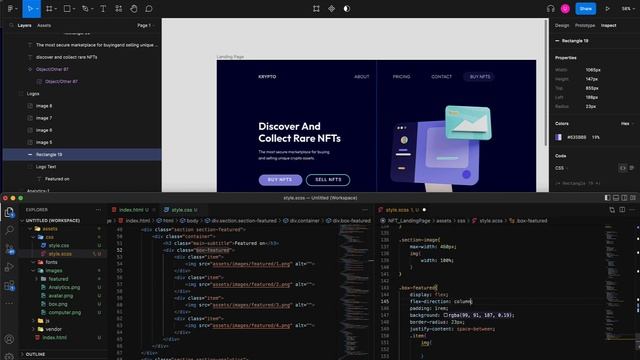
Task: Click the Create component icon in Figma
Action: tap(331, 9)
